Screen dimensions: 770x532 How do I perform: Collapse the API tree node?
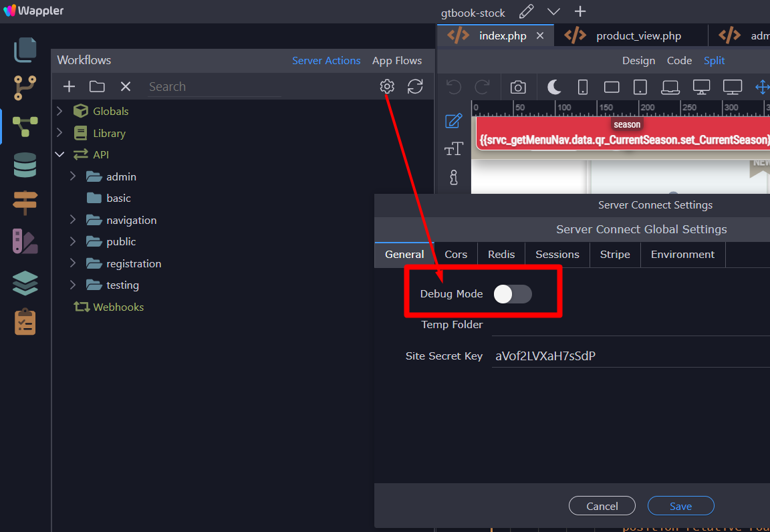pyautogui.click(x=59, y=154)
